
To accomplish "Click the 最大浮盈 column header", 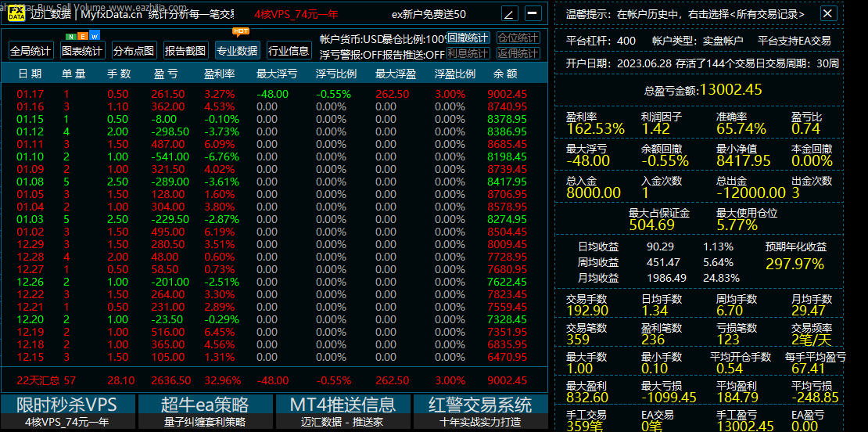I will [396, 73].
